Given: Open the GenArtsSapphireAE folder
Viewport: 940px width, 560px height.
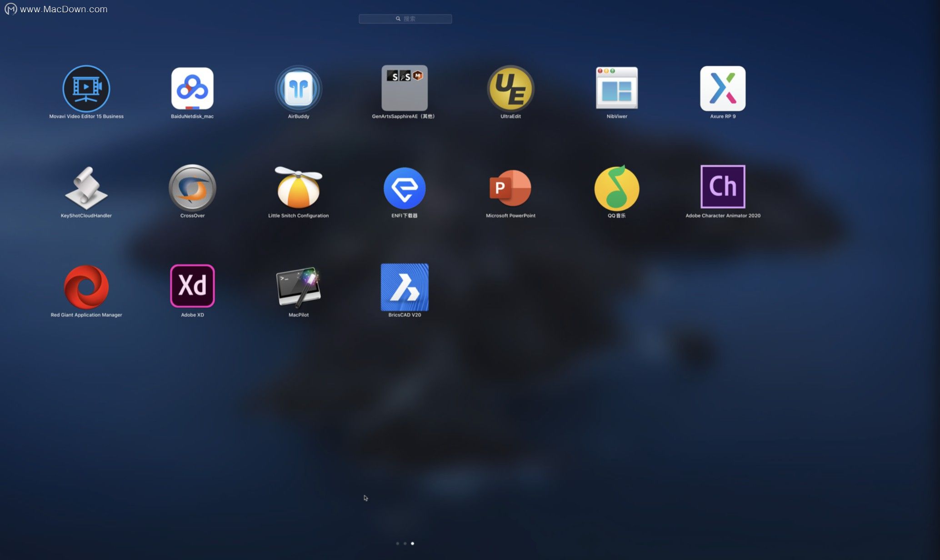Looking at the screenshot, I should (405, 88).
